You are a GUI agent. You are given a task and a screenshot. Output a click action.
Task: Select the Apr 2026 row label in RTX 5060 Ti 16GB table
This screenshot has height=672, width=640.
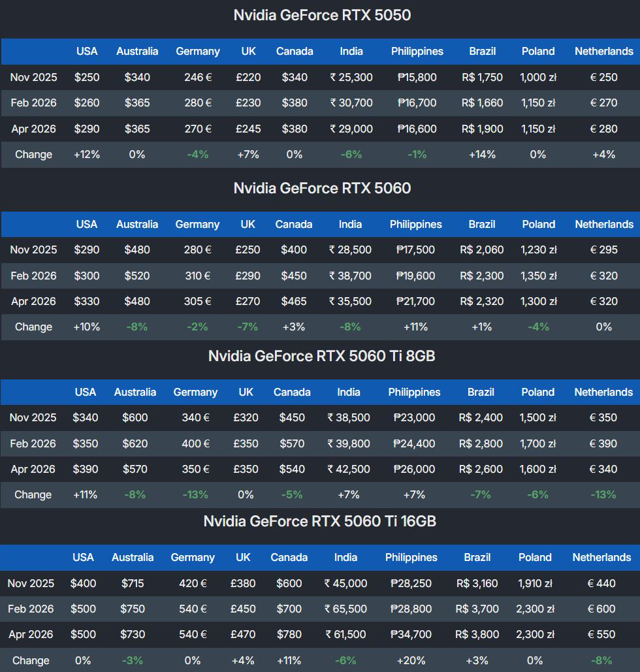(x=31, y=634)
